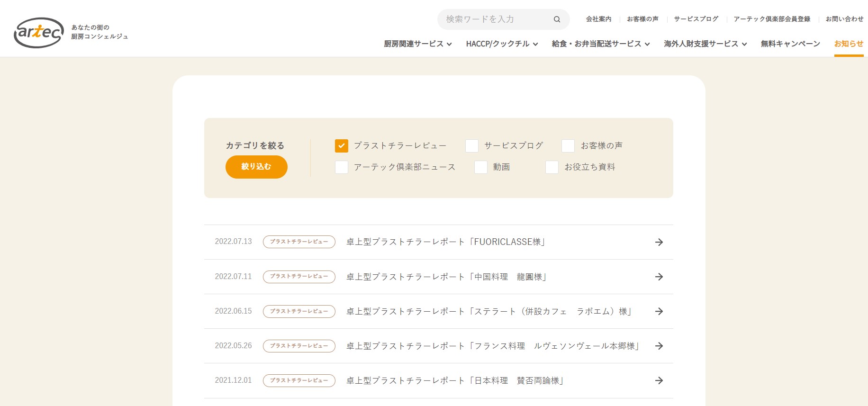This screenshot has width=868, height=406.
Task: Open the 無料キャンペーン menu item
Action: pyautogui.click(x=790, y=44)
